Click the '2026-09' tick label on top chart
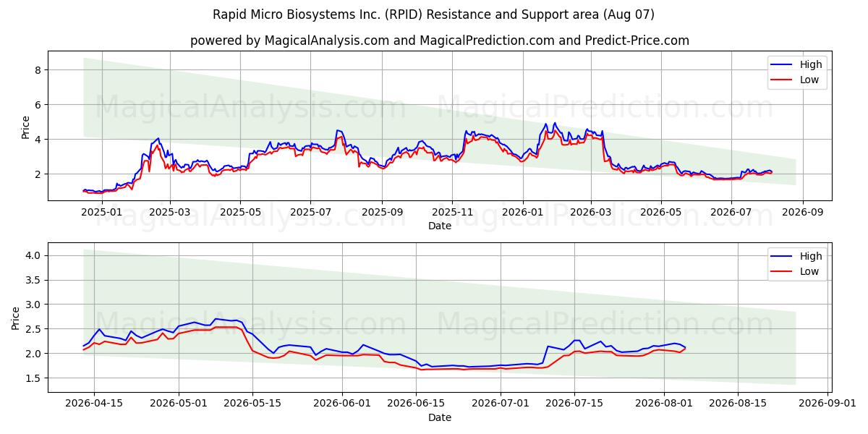The height and width of the screenshot is (434, 868). pos(802,212)
